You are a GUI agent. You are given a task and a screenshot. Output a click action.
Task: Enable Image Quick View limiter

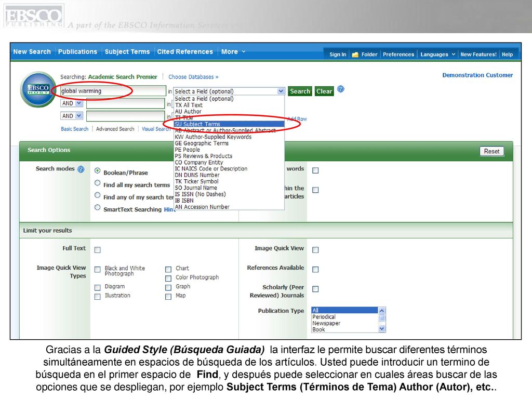click(315, 250)
